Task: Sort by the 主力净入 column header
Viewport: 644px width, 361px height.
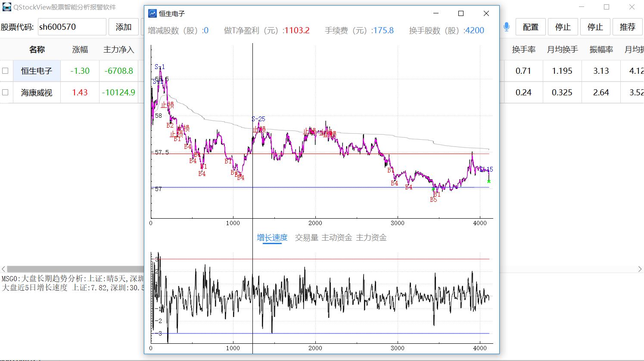Action: click(x=119, y=50)
